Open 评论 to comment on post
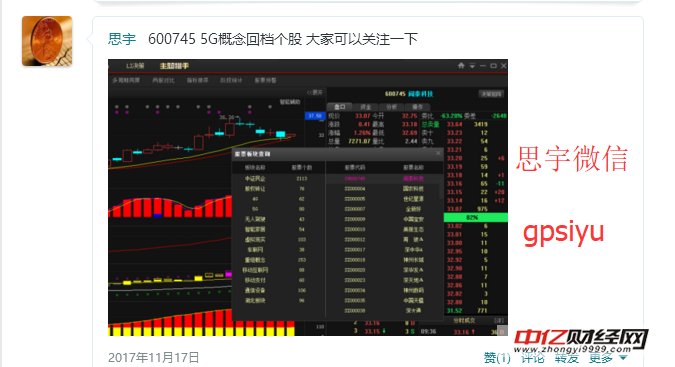The image size is (675, 367). click(x=533, y=358)
